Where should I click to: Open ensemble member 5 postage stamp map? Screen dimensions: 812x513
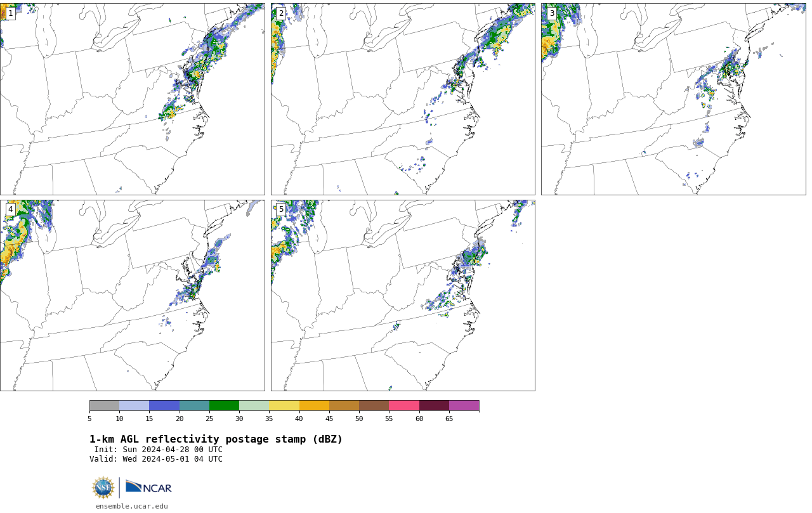(x=403, y=295)
